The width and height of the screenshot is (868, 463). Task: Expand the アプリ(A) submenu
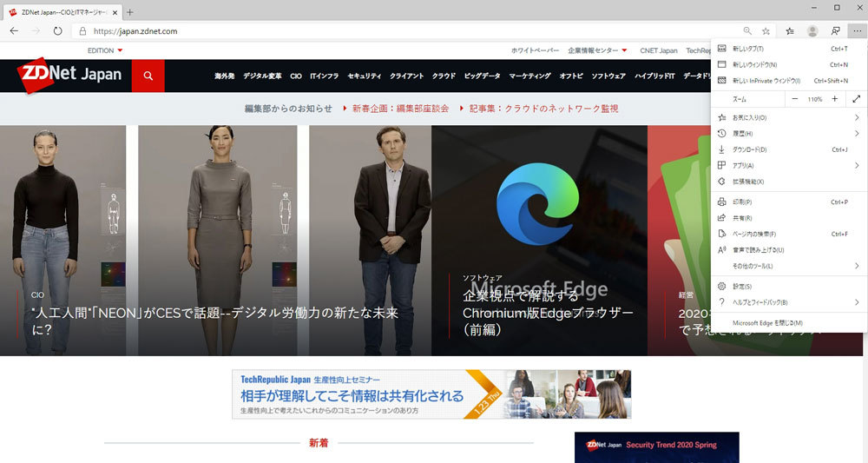[789, 166]
